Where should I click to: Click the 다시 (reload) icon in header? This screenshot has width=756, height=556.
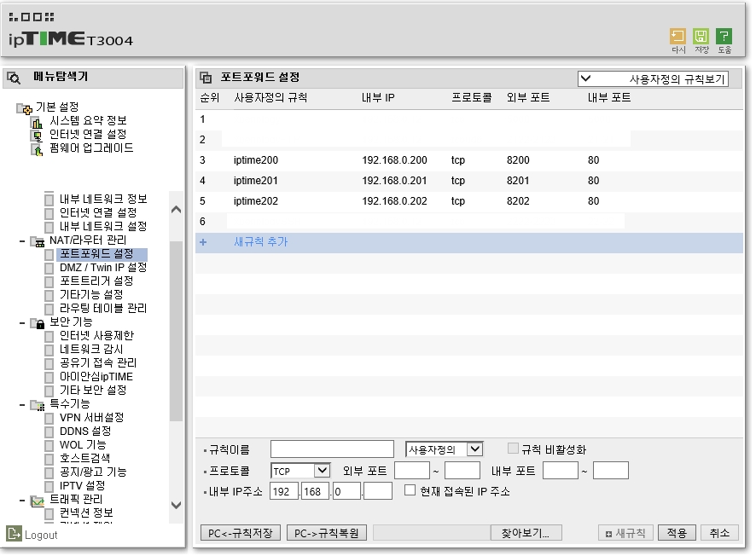click(677, 37)
